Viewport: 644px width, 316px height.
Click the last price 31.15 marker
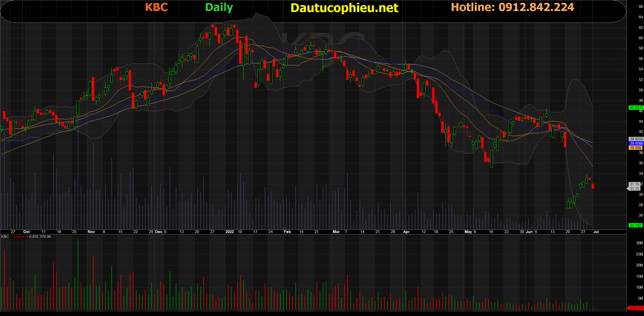[x=634, y=189]
